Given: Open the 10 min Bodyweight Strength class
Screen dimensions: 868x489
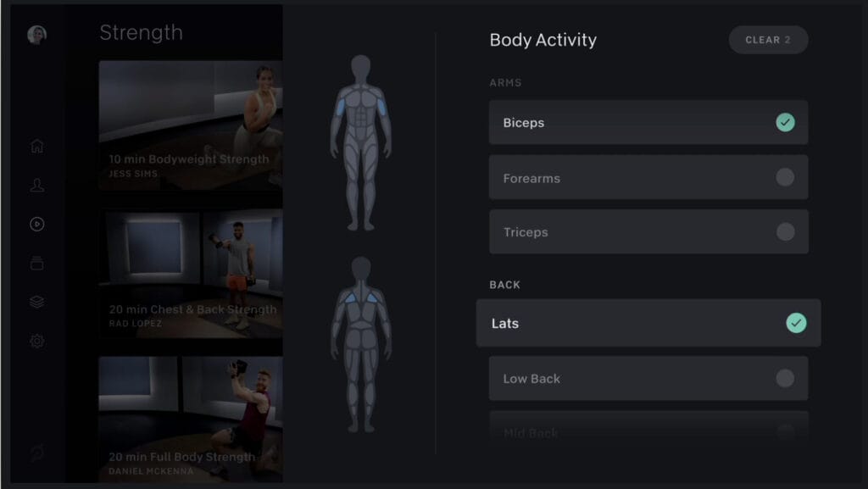Looking at the screenshot, I should pos(191,125).
